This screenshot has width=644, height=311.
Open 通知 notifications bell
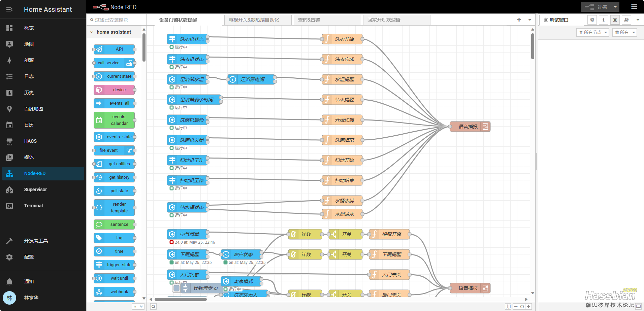[x=9, y=281]
